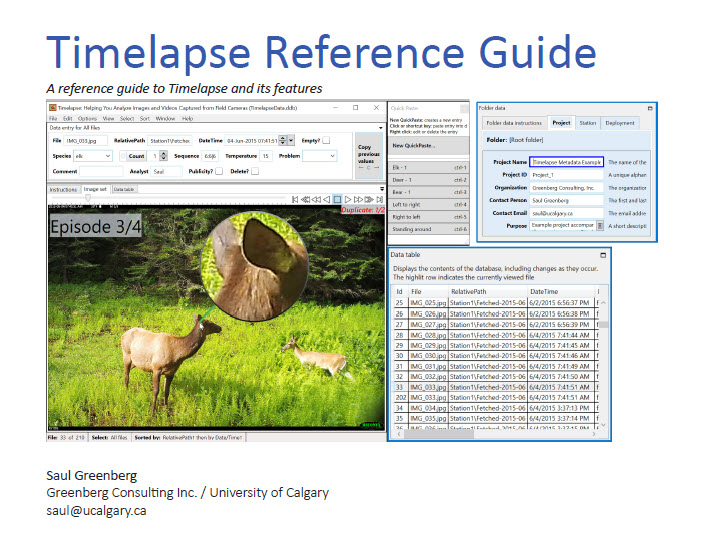This screenshot has height=535, width=704.
Task: Jump to the first image in playback controls
Action: (x=295, y=199)
